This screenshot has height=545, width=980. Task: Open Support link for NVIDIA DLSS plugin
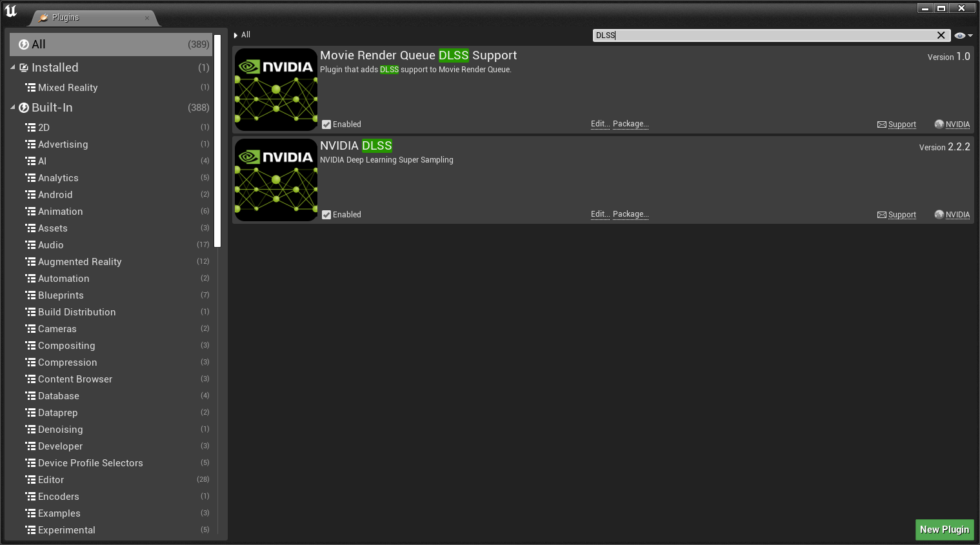point(902,215)
